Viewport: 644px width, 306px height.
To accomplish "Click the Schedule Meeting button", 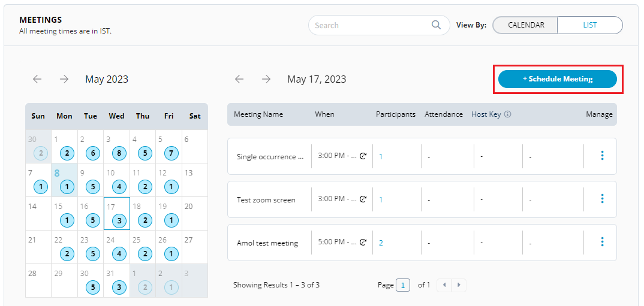I will [x=557, y=79].
